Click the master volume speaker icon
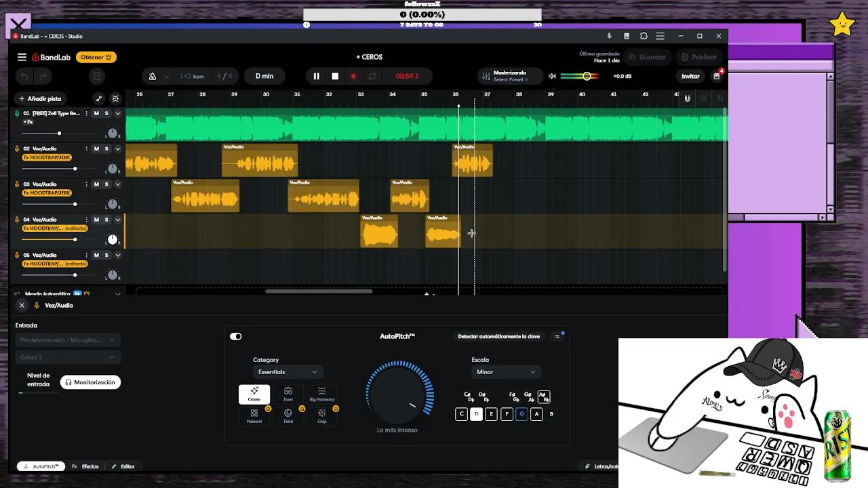The image size is (868, 488). pyautogui.click(x=552, y=77)
